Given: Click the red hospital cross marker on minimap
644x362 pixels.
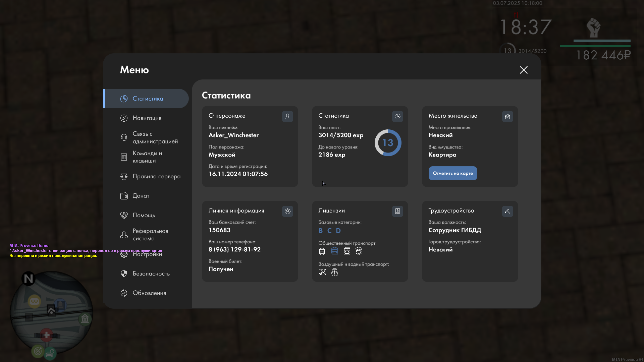Looking at the screenshot, I should 47,335.
